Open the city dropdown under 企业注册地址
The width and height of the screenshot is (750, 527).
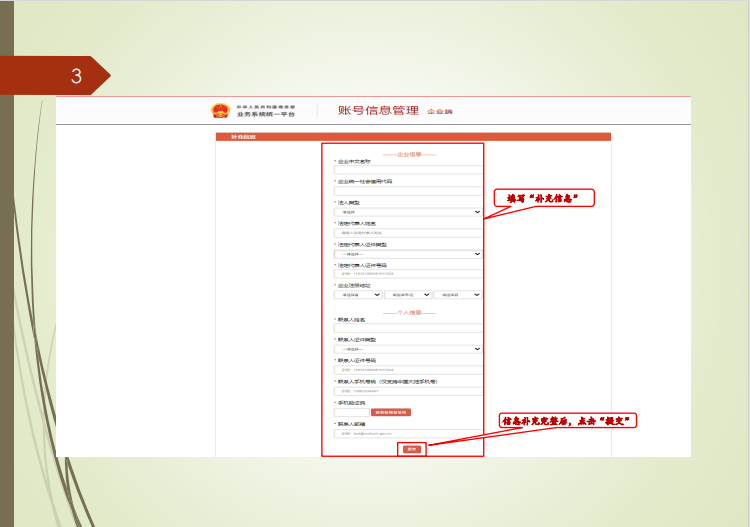point(408,295)
